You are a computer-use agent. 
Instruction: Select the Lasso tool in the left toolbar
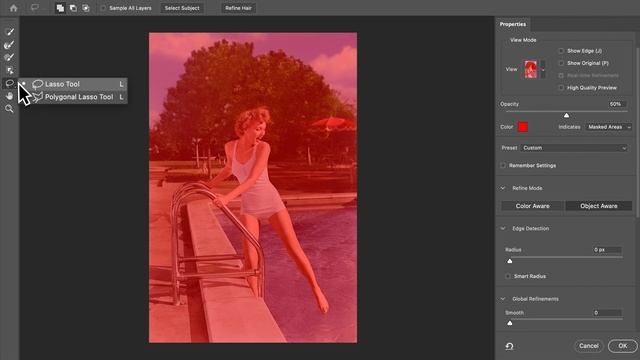(9, 84)
